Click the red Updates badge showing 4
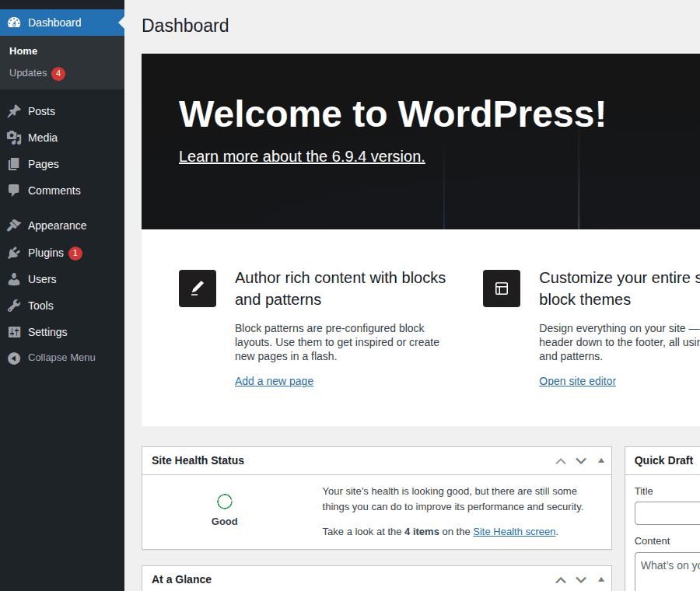 [58, 73]
